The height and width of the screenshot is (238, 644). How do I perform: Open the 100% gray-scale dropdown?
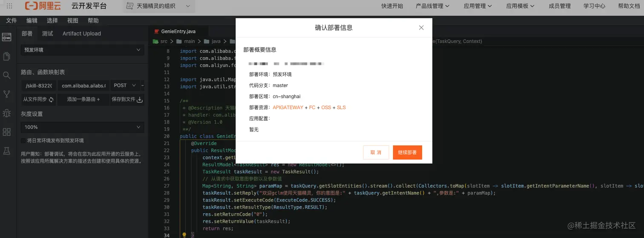(x=83, y=127)
